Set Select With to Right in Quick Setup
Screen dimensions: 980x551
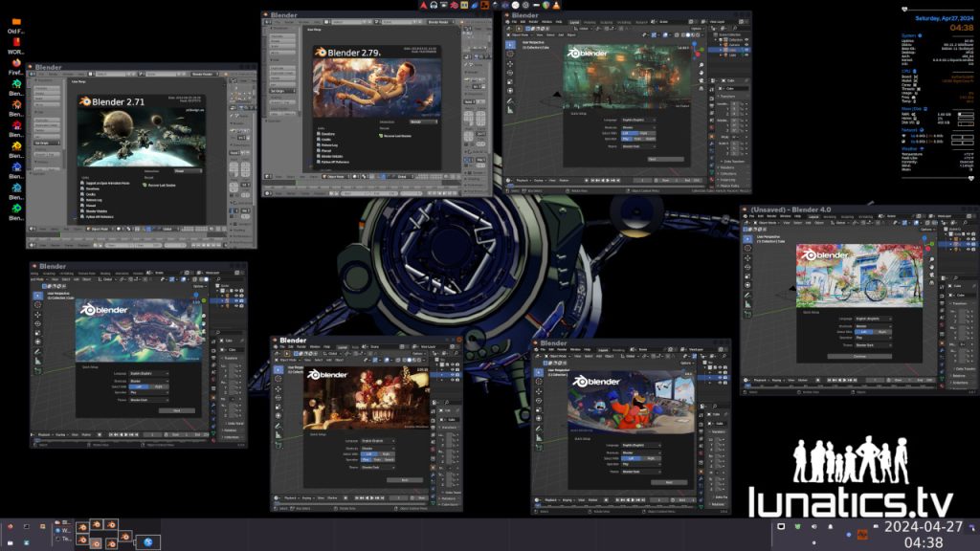[881, 330]
